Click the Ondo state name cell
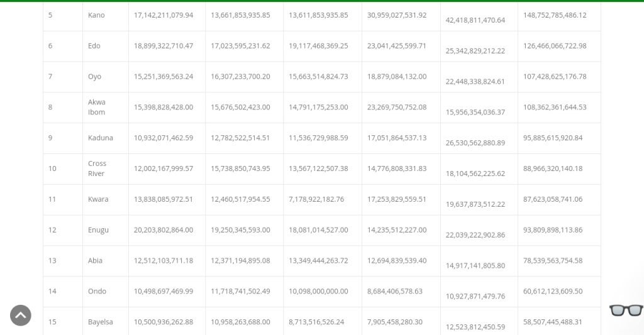Viewport: 644px width, 335px height. click(x=97, y=292)
